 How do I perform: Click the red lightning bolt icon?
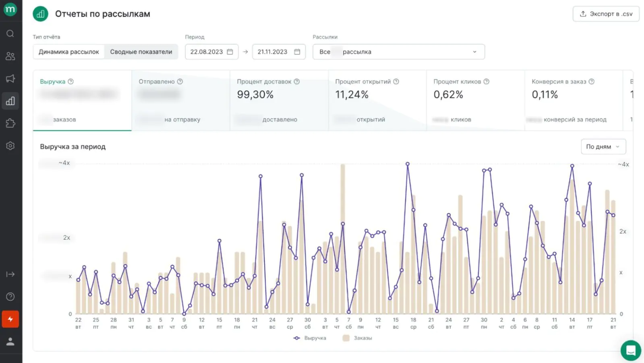[x=10, y=319]
